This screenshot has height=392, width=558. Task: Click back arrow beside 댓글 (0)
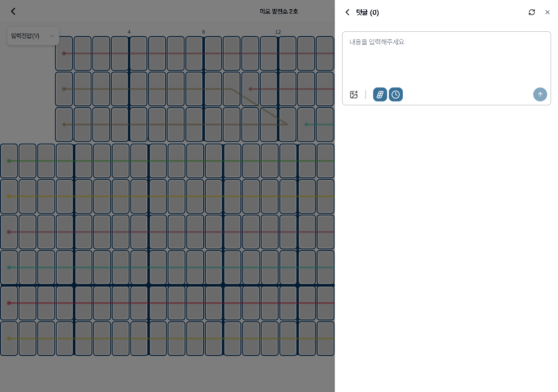click(x=347, y=12)
